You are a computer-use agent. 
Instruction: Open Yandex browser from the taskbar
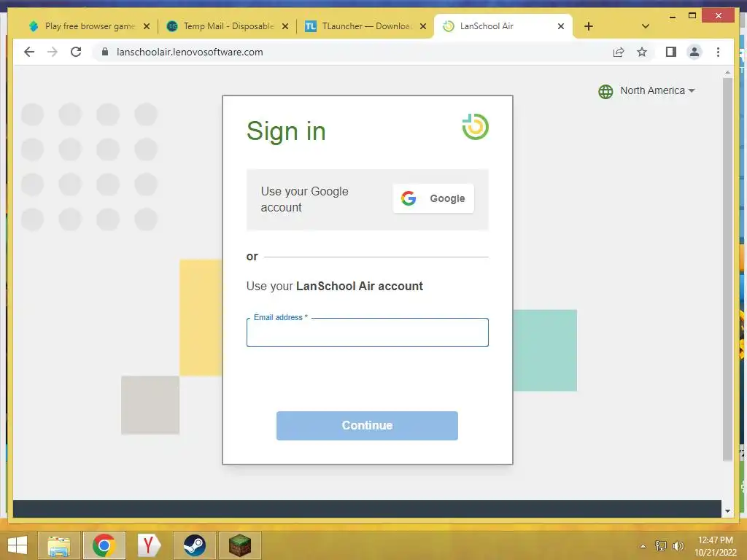click(x=149, y=545)
